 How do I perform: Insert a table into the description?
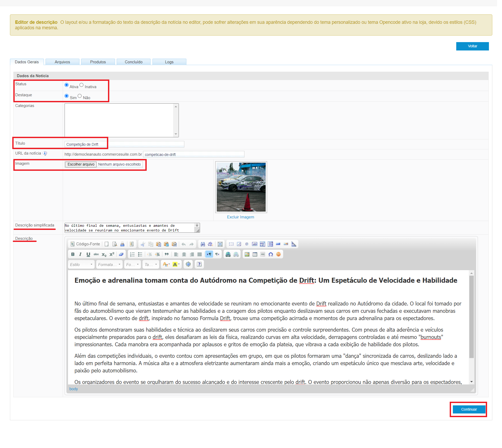tap(255, 254)
